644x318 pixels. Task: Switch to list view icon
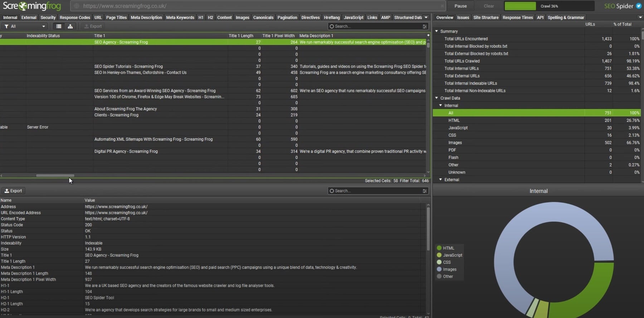(59, 26)
